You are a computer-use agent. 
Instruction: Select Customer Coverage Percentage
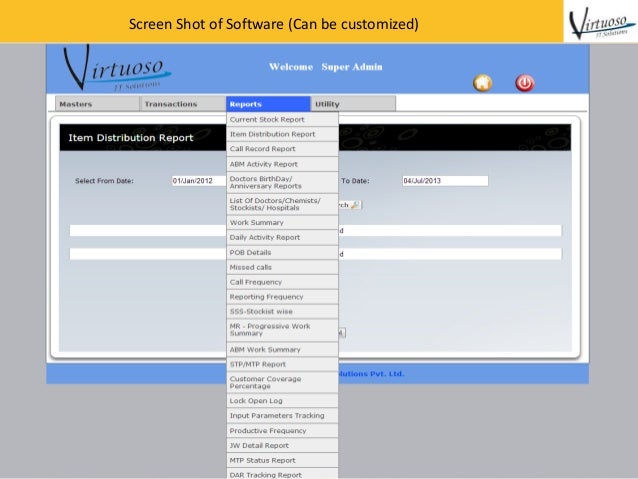(282, 383)
